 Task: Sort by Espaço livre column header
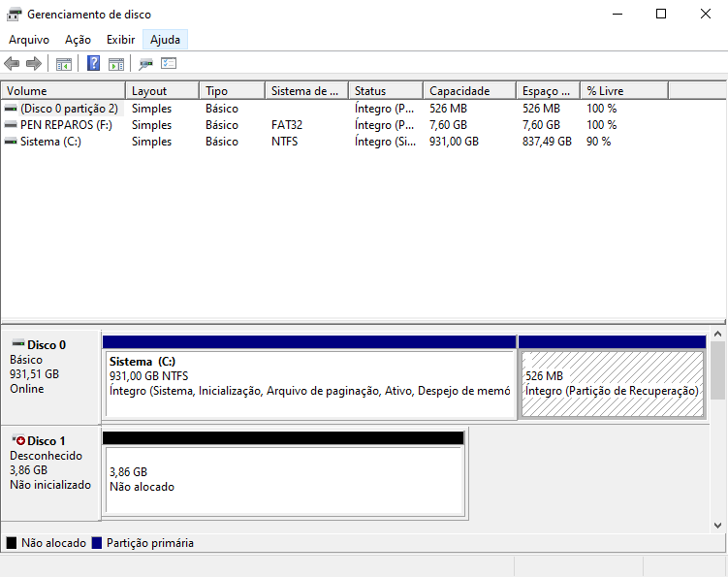pyautogui.click(x=548, y=90)
